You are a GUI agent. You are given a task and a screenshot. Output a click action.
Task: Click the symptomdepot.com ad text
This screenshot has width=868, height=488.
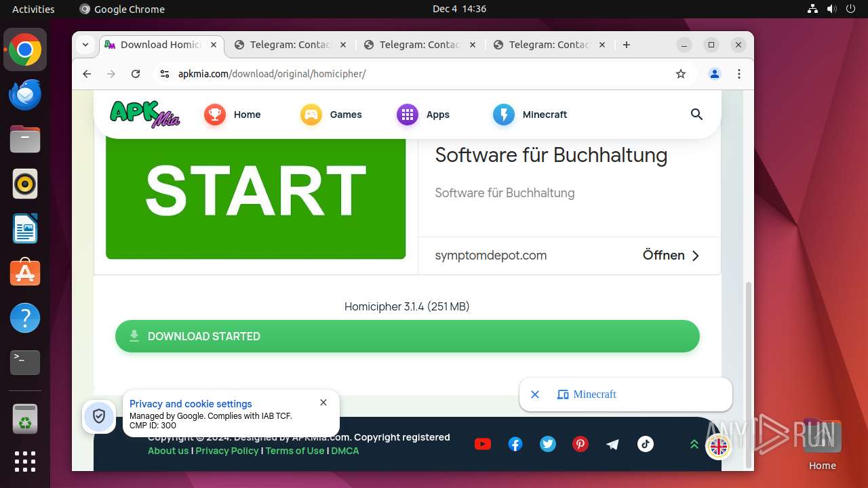491,256
